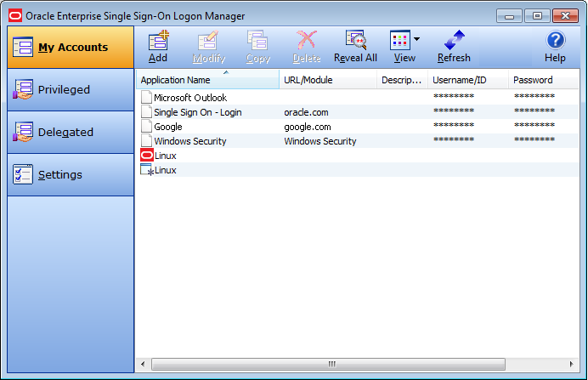Click the Delete toolbar icon
The height and width of the screenshot is (380, 588).
[307, 41]
